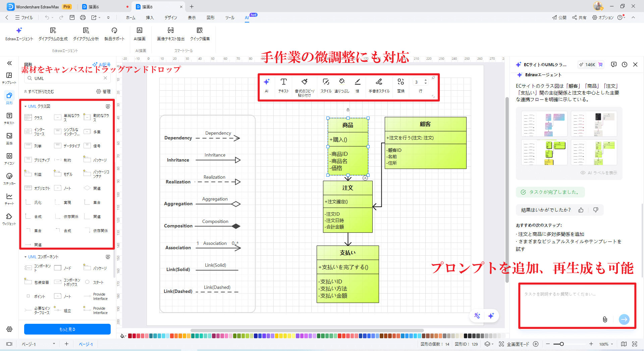The height and width of the screenshot is (351, 644).
Task: Collapse the UML クラス図 shape section
Action: (x=25, y=106)
